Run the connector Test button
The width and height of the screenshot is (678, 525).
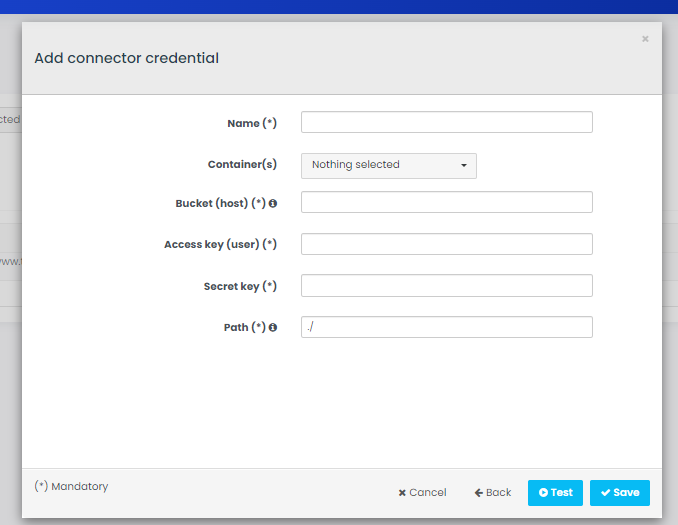(555, 492)
